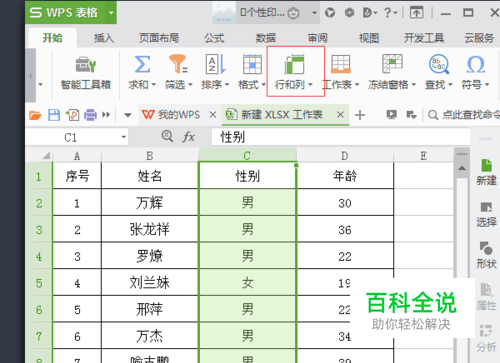Click the Find (查找) magnifier icon

pyautogui.click(x=439, y=64)
